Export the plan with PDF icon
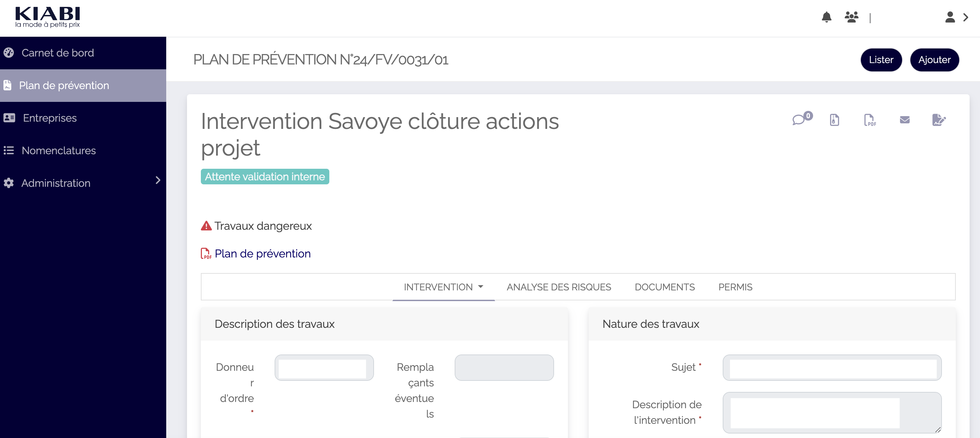Viewport: 980px width, 438px height. 870,120
